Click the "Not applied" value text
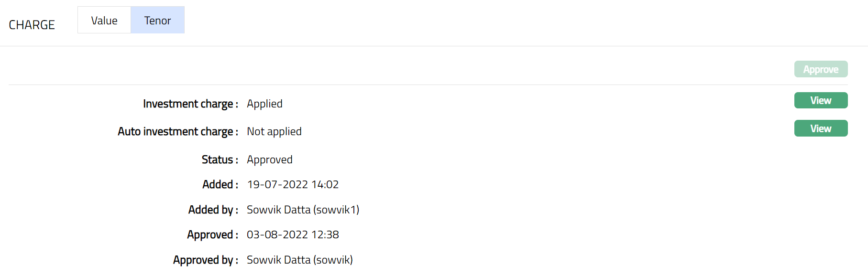 point(274,131)
